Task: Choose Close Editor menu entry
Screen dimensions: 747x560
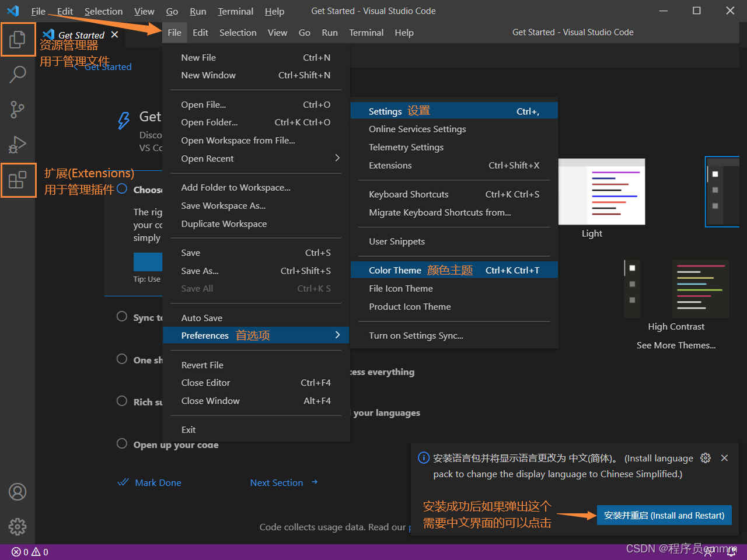Action: [x=256, y=383]
